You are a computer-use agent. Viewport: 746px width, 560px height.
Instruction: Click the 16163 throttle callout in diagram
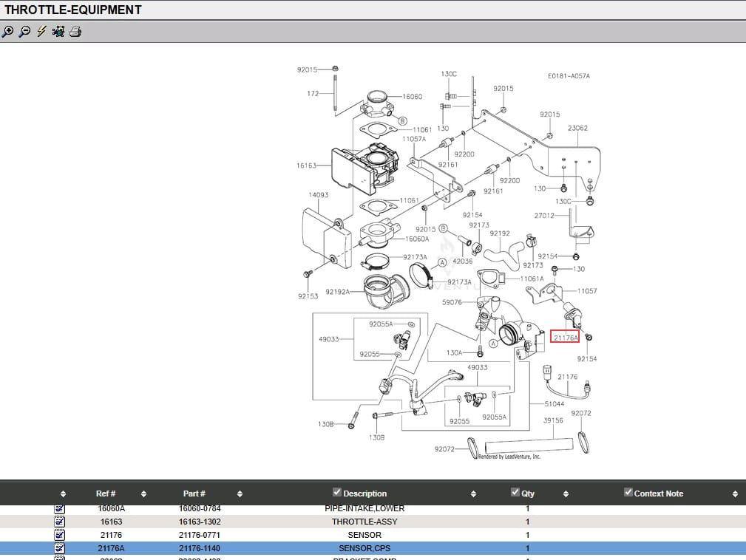[307, 165]
